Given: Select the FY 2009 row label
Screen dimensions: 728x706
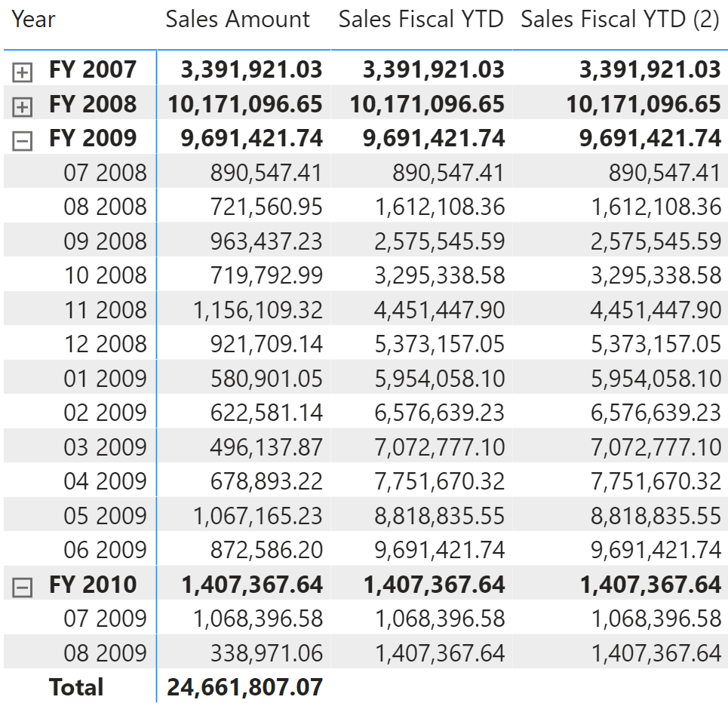Looking at the screenshot, I should point(93,138).
